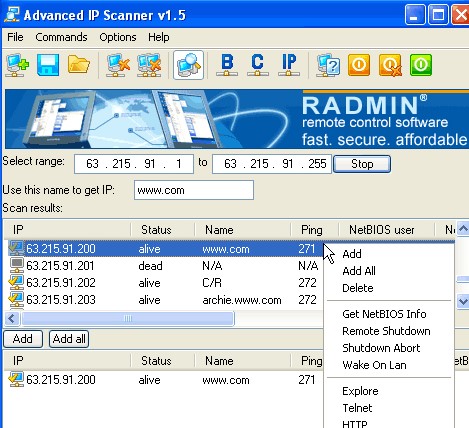Choose Wake On Lan from context menu
469x428 pixels.
tap(374, 365)
